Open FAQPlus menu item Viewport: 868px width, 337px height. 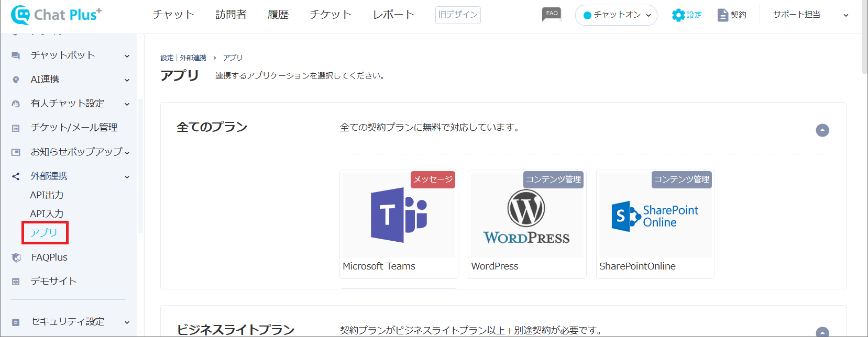(49, 257)
